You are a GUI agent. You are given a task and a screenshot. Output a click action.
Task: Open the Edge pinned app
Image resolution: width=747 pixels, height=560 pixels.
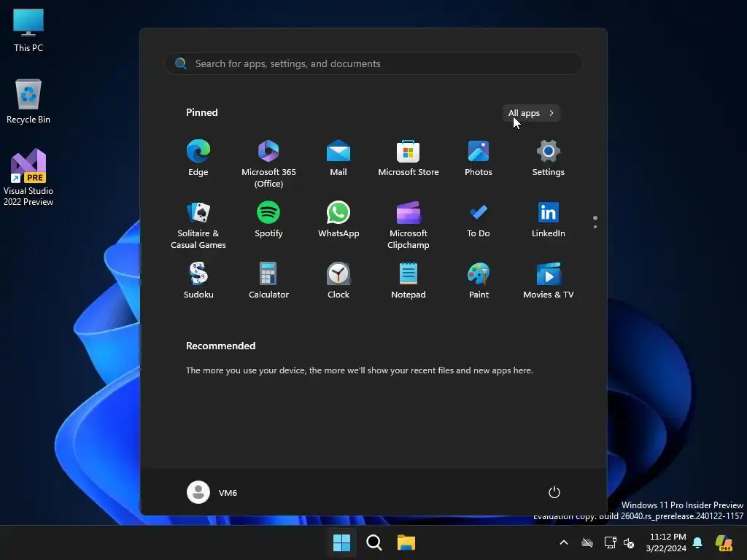(x=198, y=158)
